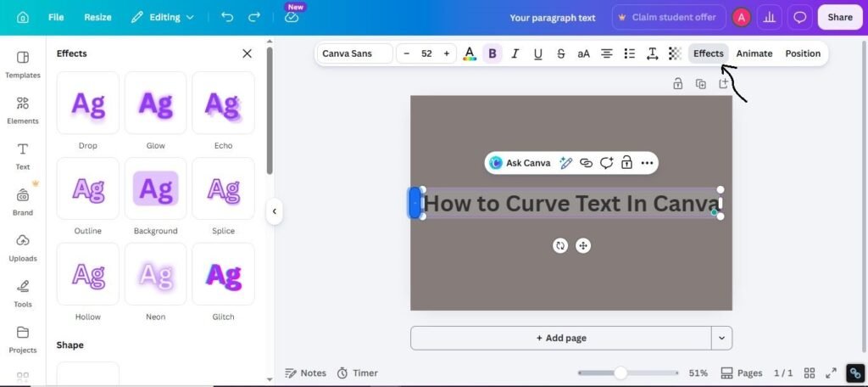Open the Editing mode dropdown
The height and width of the screenshot is (387, 868).
click(162, 17)
